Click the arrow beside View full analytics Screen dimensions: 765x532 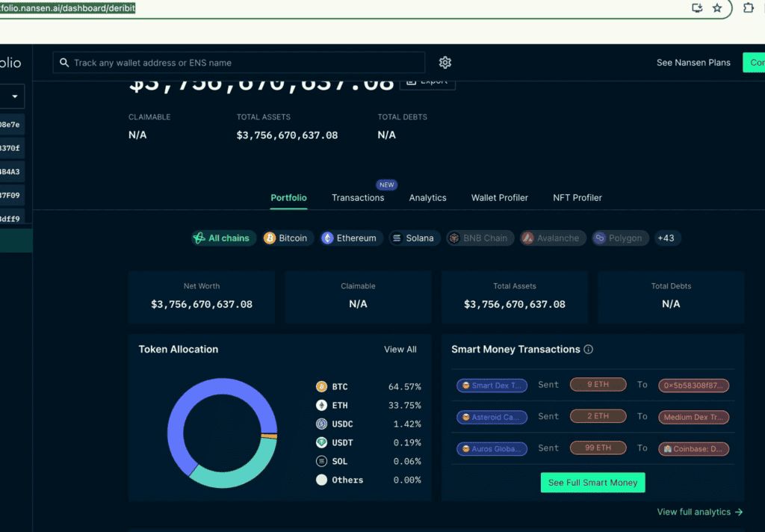pos(739,512)
